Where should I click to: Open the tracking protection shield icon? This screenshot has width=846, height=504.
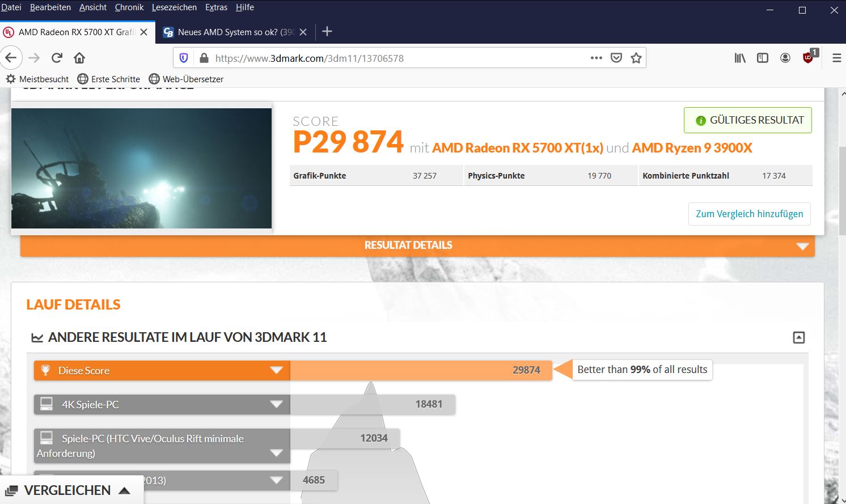(183, 58)
